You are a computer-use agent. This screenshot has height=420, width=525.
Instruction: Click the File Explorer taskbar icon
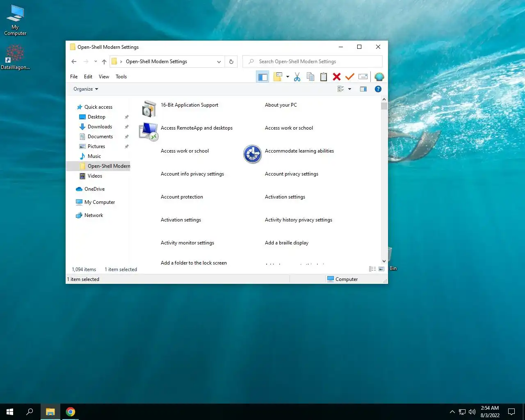(x=50, y=412)
